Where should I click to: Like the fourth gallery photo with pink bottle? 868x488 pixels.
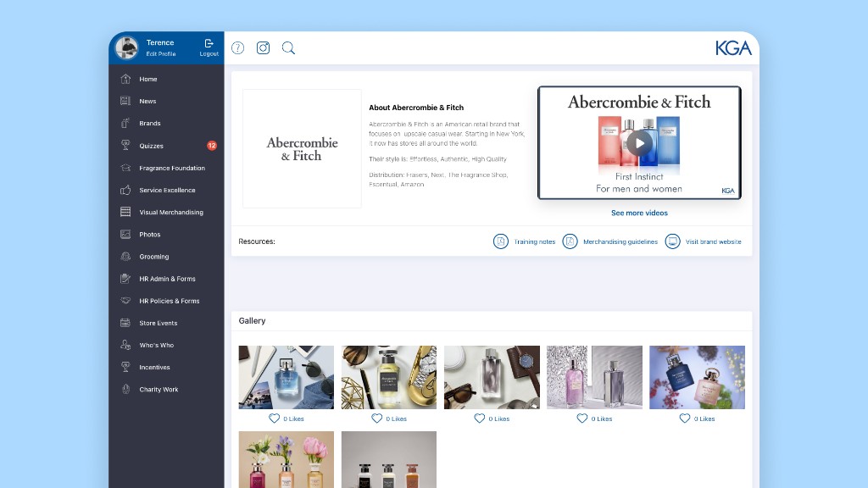(x=581, y=419)
